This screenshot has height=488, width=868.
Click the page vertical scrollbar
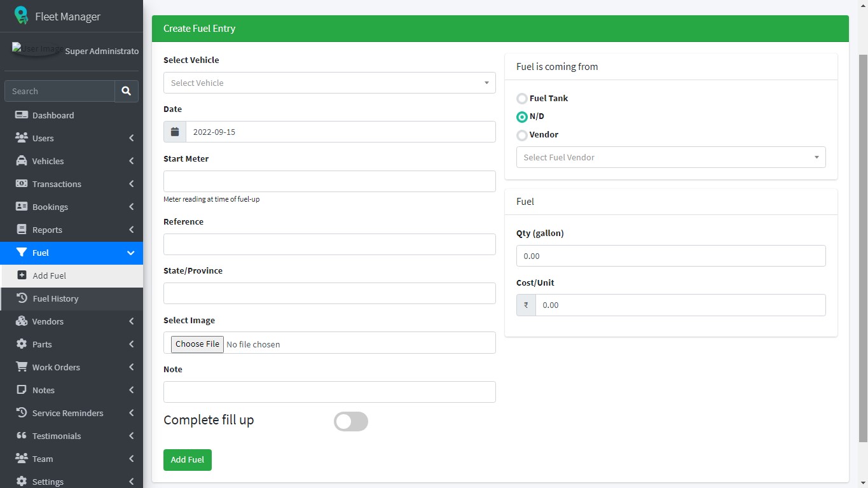(x=863, y=248)
